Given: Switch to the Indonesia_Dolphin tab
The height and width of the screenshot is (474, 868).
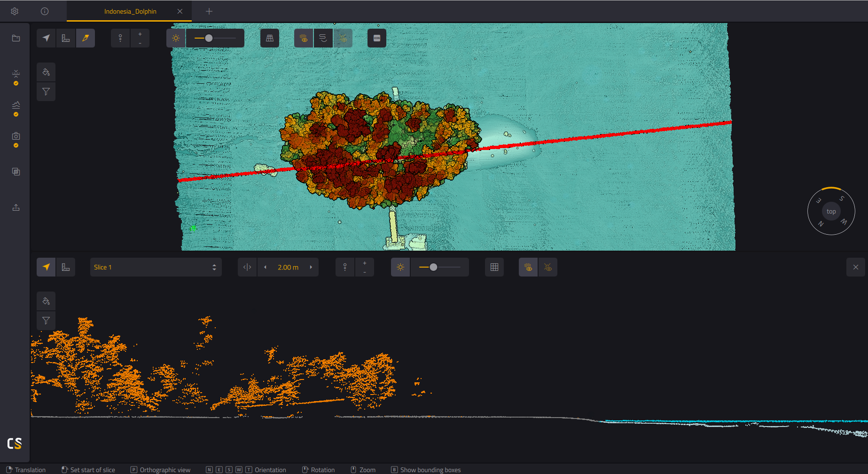Looking at the screenshot, I should tap(130, 11).
